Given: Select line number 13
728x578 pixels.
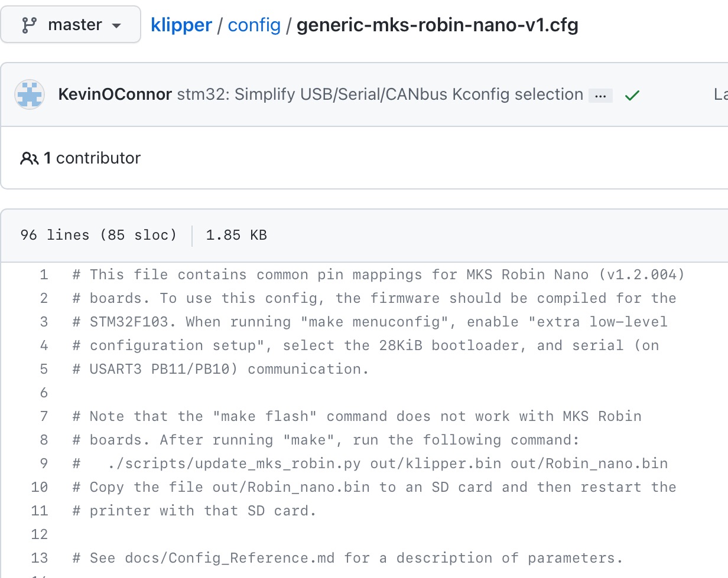Looking at the screenshot, I should click(40, 558).
